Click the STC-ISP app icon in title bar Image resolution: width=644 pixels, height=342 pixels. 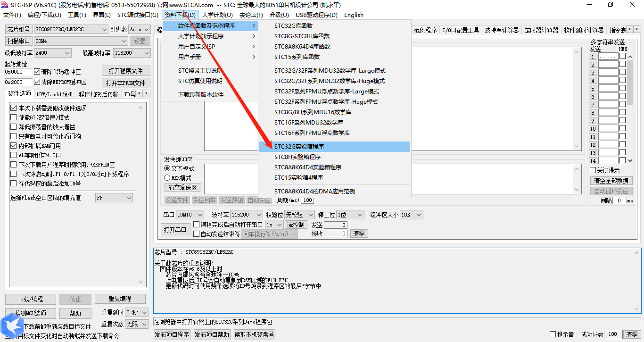point(5,5)
